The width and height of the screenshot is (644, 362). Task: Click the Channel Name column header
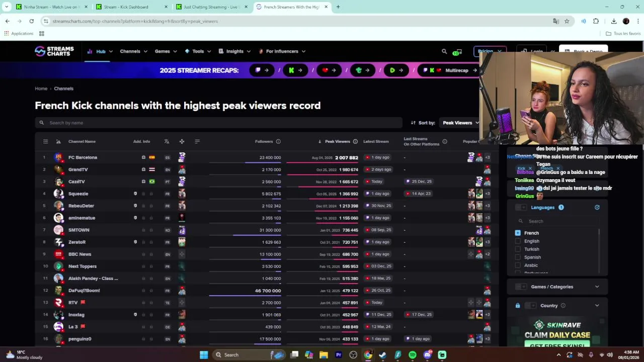pos(82,141)
